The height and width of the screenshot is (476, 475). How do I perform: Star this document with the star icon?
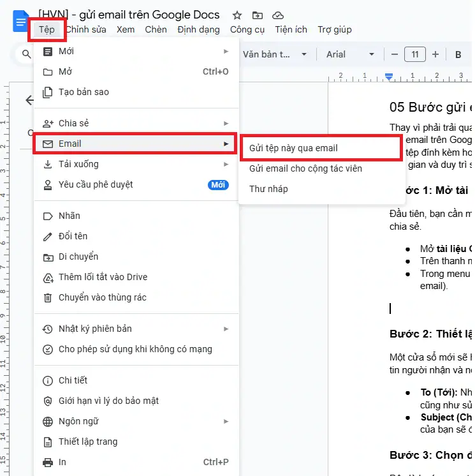point(237,15)
